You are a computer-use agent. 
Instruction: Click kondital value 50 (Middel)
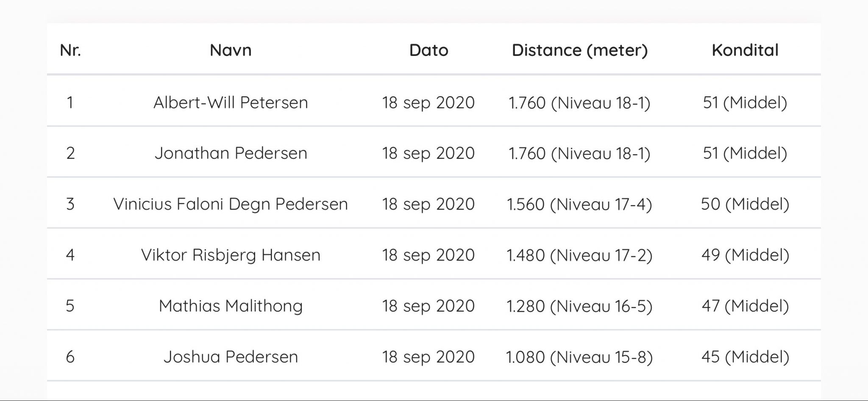click(x=745, y=204)
